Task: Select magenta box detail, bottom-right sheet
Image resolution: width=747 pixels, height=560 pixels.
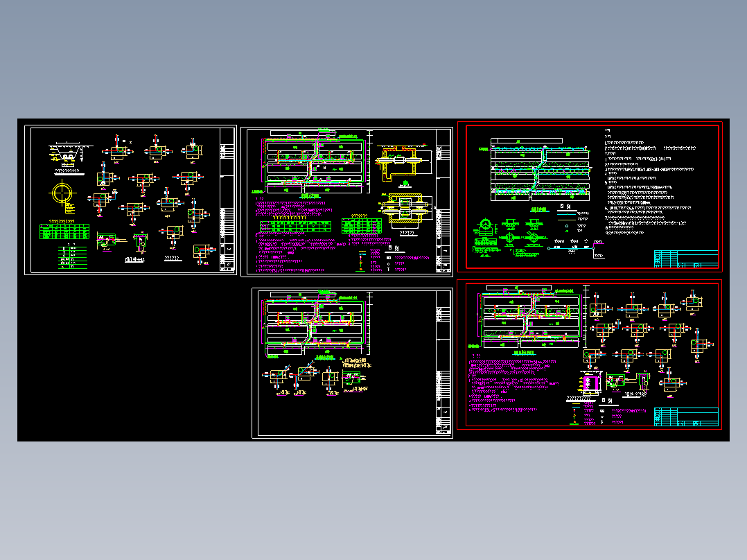Action: [x=590, y=383]
